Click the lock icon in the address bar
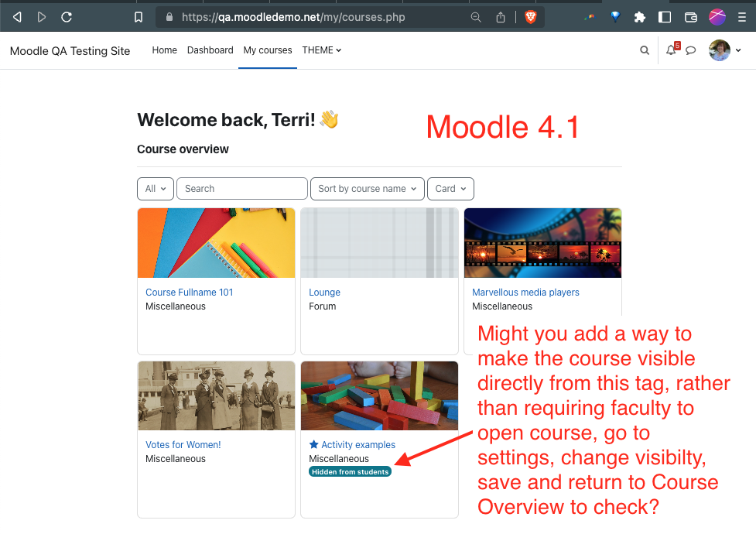The width and height of the screenshot is (756, 534). [x=169, y=17]
